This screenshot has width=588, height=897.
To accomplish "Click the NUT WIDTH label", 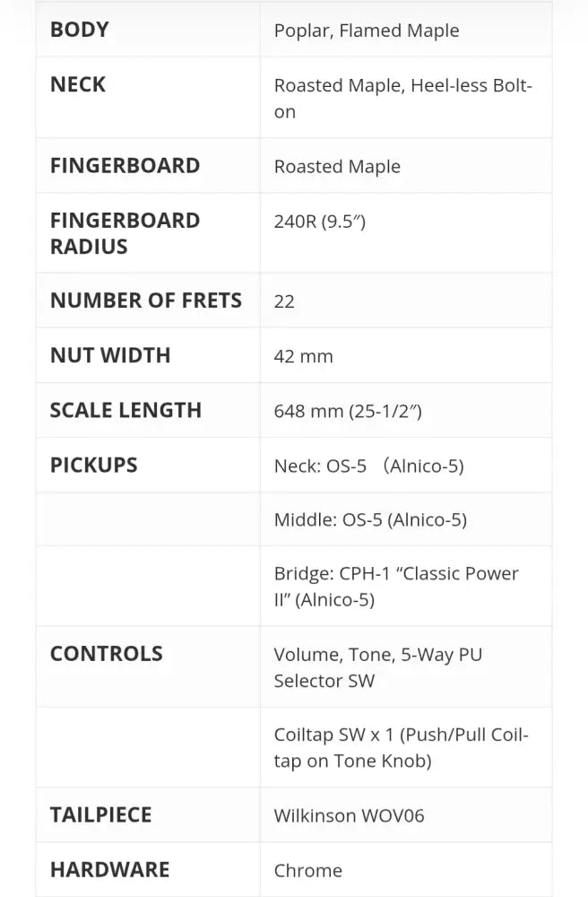I will [110, 355].
